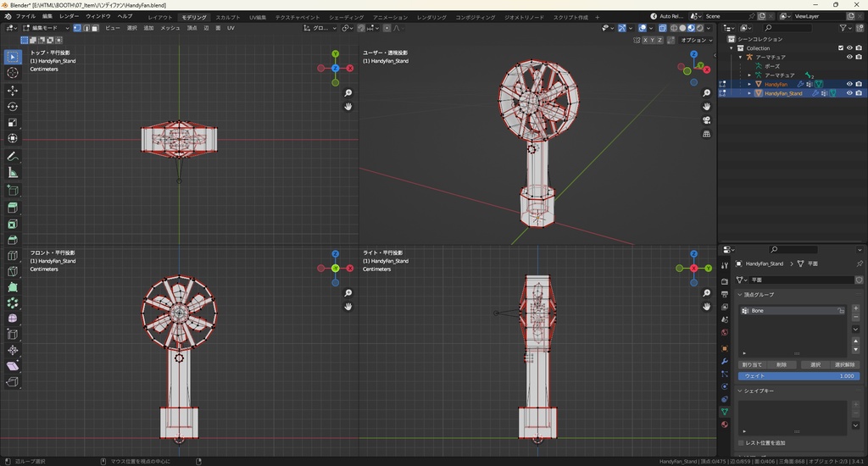This screenshot has width=868, height=466.
Task: Click the 選択 select button in vertex groups
Action: coord(815,364)
